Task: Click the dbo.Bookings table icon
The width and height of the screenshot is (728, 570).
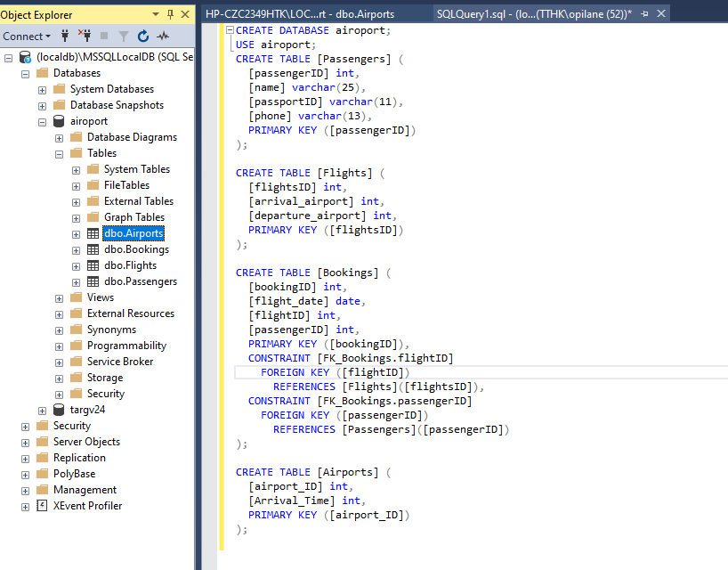Action: [93, 249]
